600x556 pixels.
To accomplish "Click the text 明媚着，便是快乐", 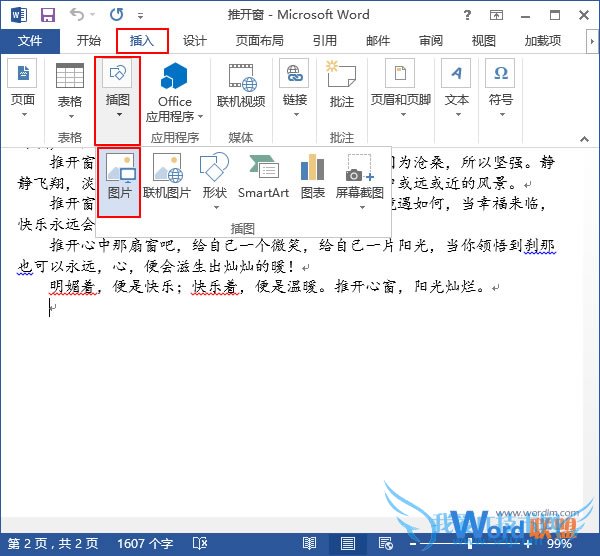I will [111, 287].
